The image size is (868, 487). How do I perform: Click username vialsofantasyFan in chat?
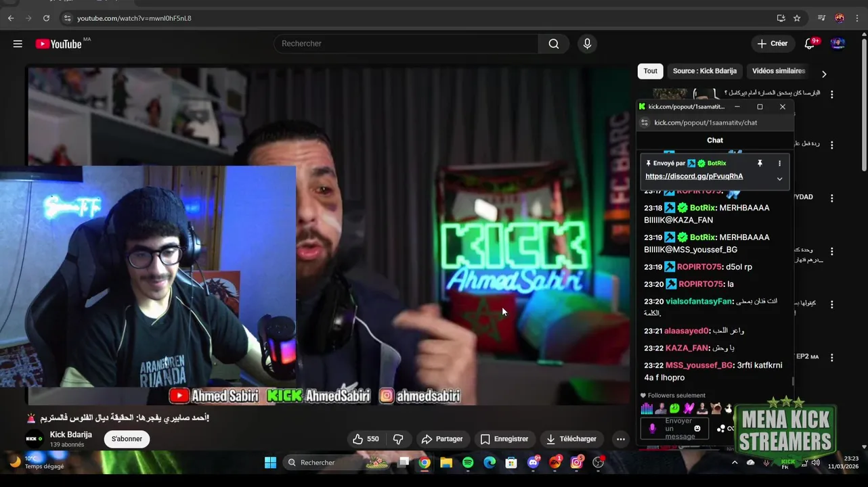pyautogui.click(x=699, y=301)
